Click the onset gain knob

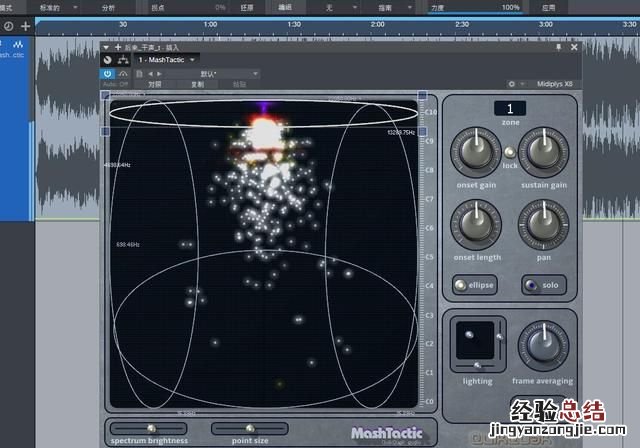(476, 152)
